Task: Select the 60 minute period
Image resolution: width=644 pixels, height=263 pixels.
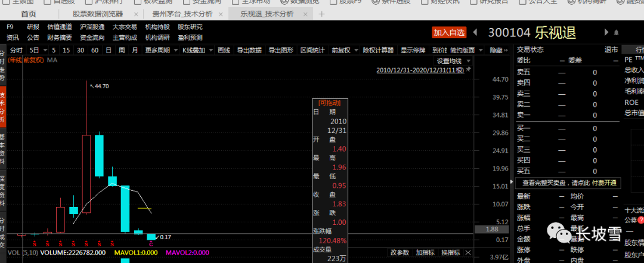Action: 95,50
